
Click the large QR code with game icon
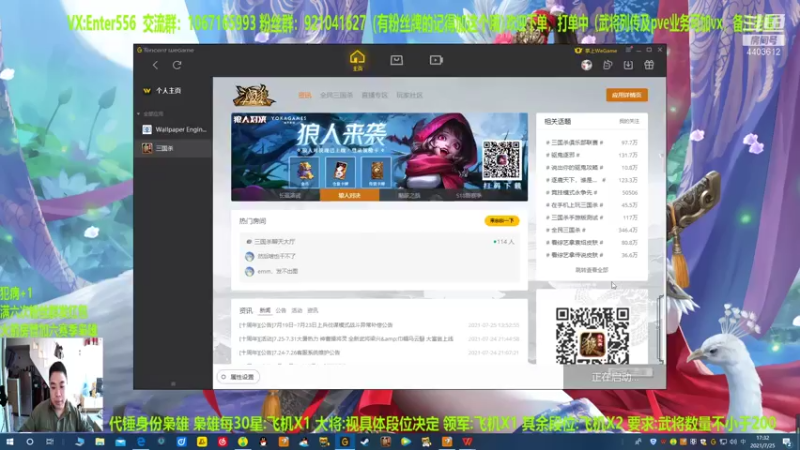click(x=592, y=336)
